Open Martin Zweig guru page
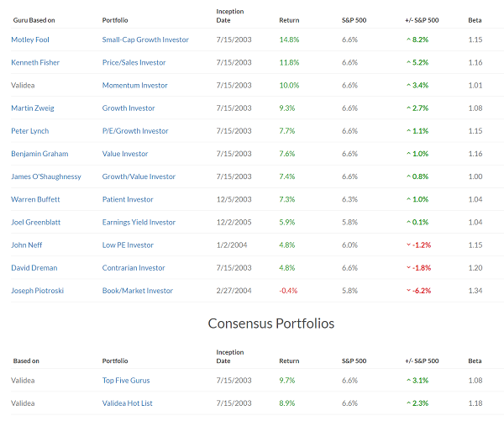This screenshot has width=504, height=421. pyautogui.click(x=33, y=108)
